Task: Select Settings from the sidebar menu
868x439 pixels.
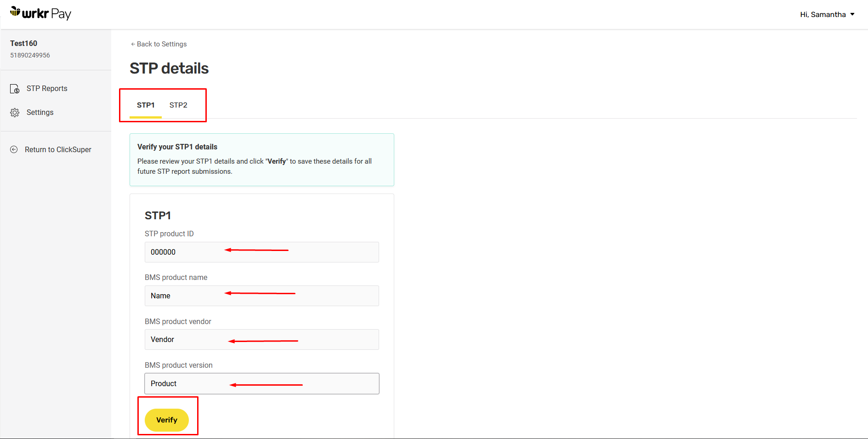Action: pyautogui.click(x=40, y=112)
